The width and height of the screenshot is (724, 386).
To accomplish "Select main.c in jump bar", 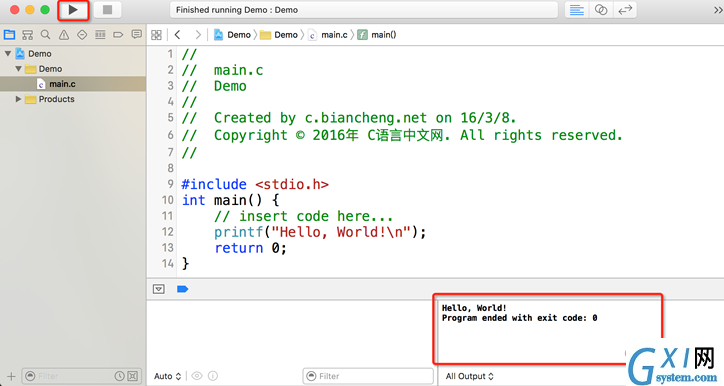I will [x=328, y=35].
